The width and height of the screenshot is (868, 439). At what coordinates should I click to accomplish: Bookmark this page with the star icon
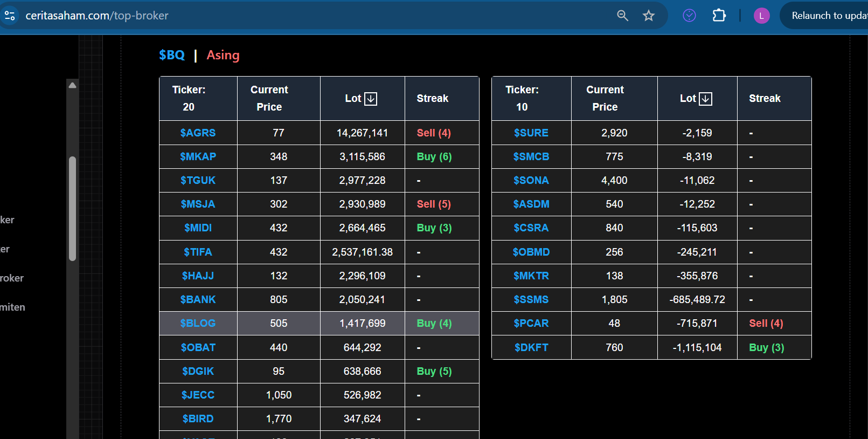coord(649,16)
